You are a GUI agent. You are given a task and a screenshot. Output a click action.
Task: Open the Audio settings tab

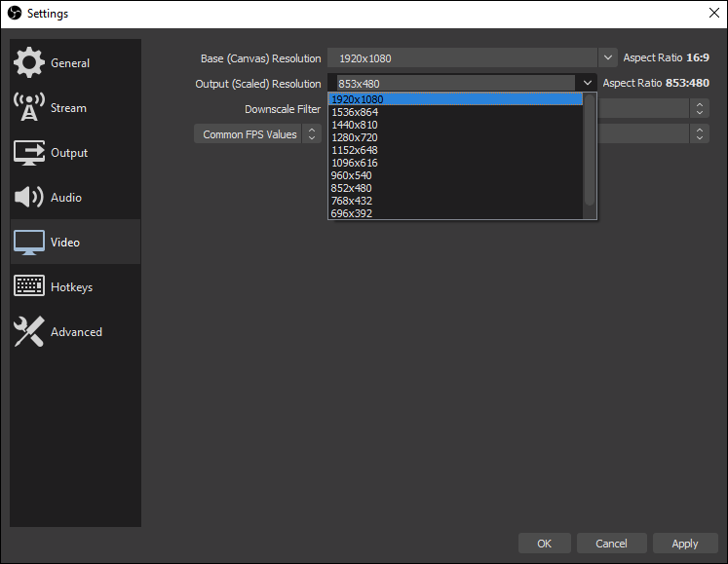76,198
